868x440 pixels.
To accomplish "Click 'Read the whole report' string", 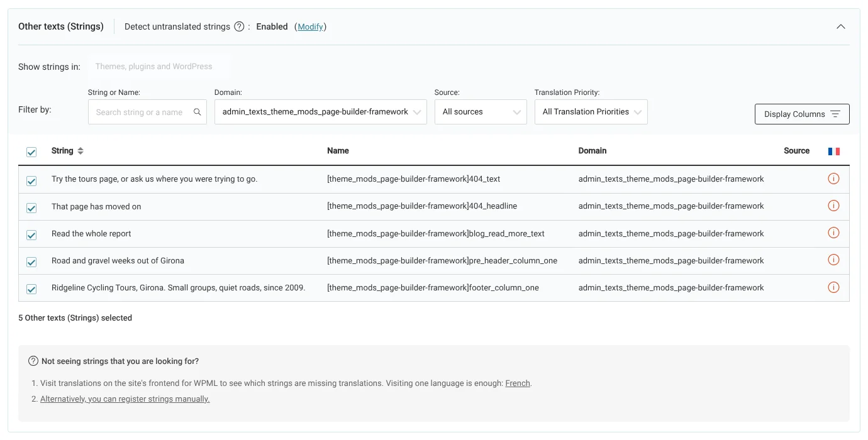I will (x=91, y=233).
